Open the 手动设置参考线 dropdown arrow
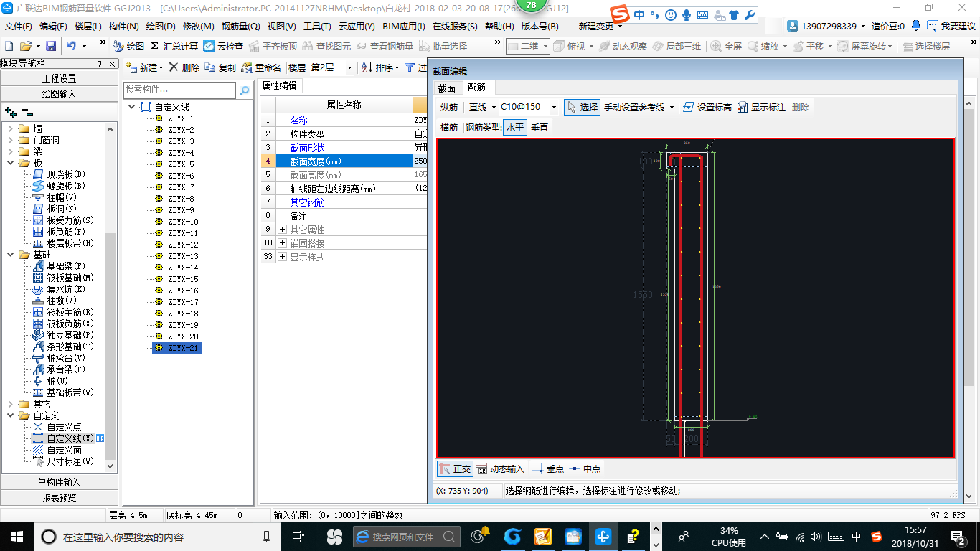 tap(672, 107)
